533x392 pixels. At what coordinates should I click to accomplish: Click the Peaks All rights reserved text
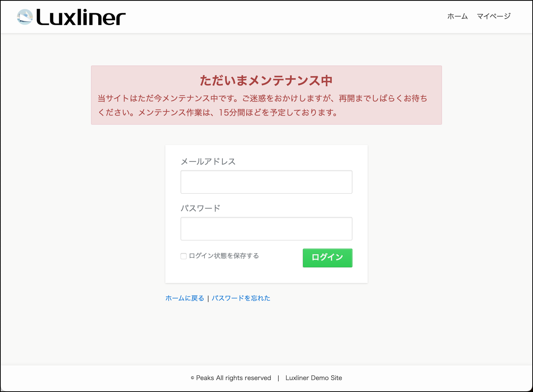(233, 378)
